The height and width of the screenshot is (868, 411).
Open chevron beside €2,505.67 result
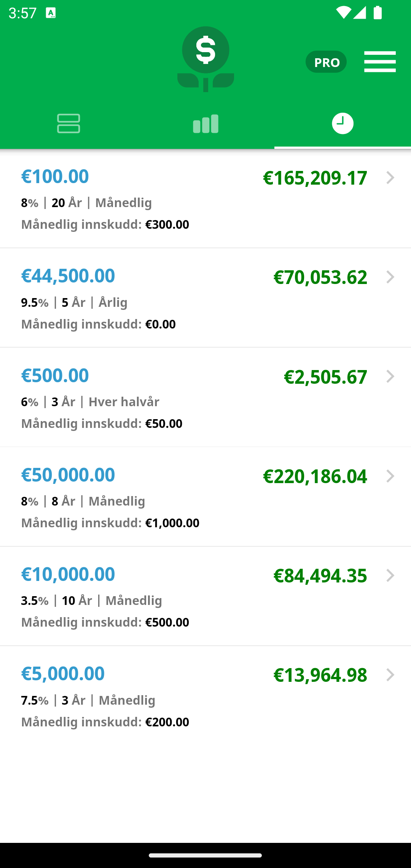390,377
